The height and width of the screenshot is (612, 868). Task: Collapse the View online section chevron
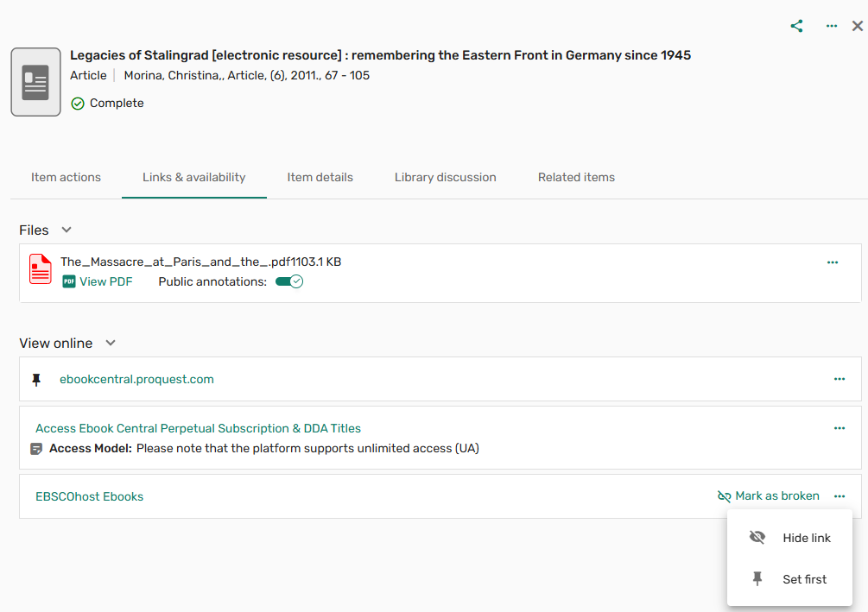pyautogui.click(x=111, y=343)
